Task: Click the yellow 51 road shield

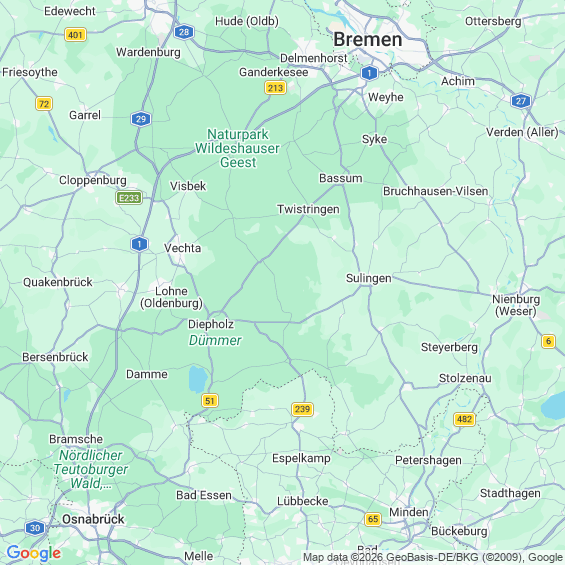Action: [x=210, y=400]
